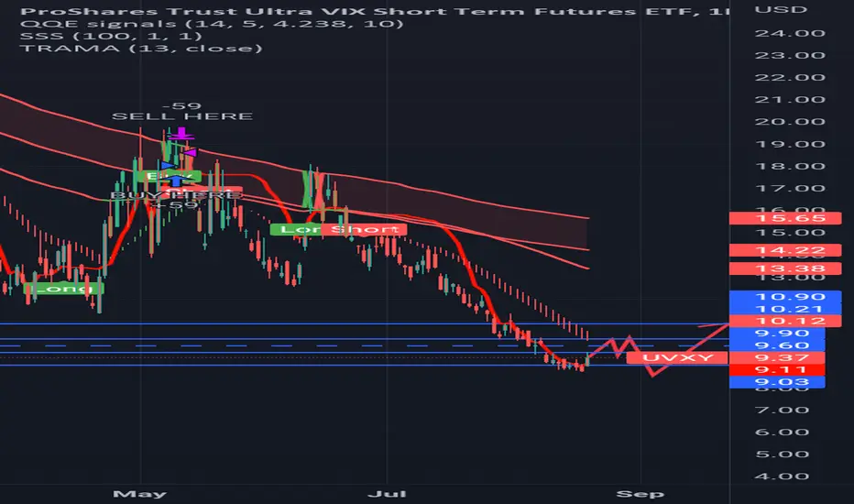Click the blue up arrow buy marker
This screenshot has width=854, height=504.
tap(175, 181)
